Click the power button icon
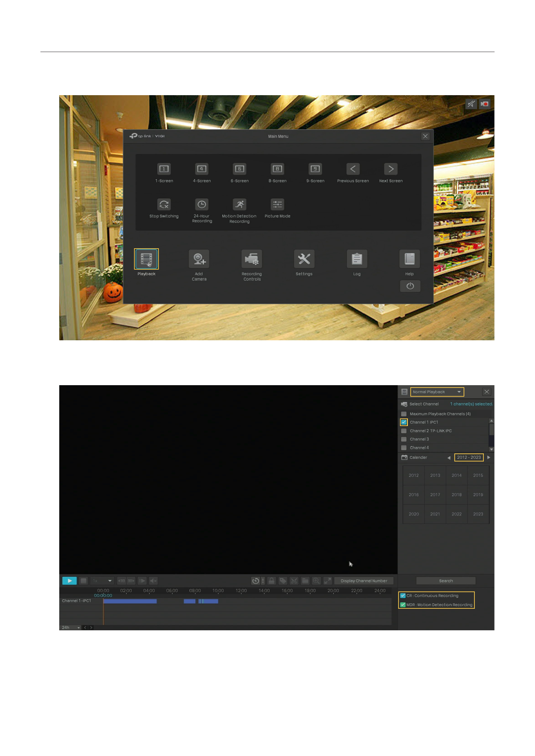Screen dimensions: 535x756 (x=410, y=286)
